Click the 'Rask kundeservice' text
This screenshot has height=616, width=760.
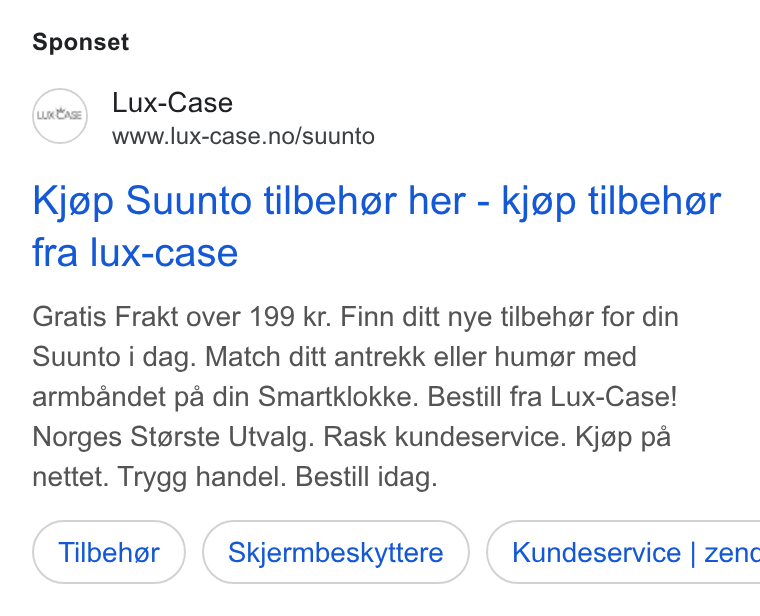(x=444, y=437)
